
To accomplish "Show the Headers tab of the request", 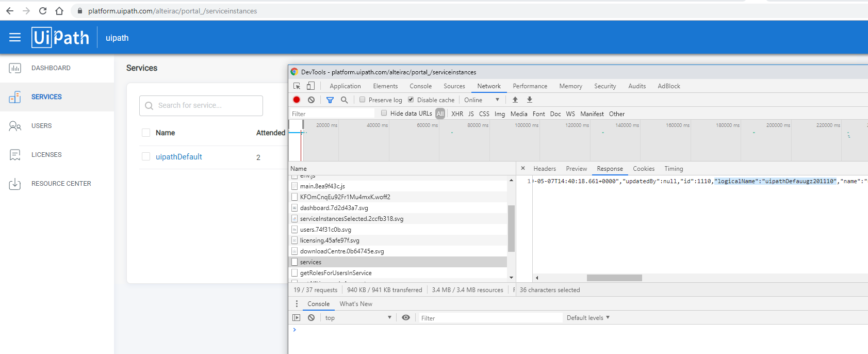I will 545,169.
